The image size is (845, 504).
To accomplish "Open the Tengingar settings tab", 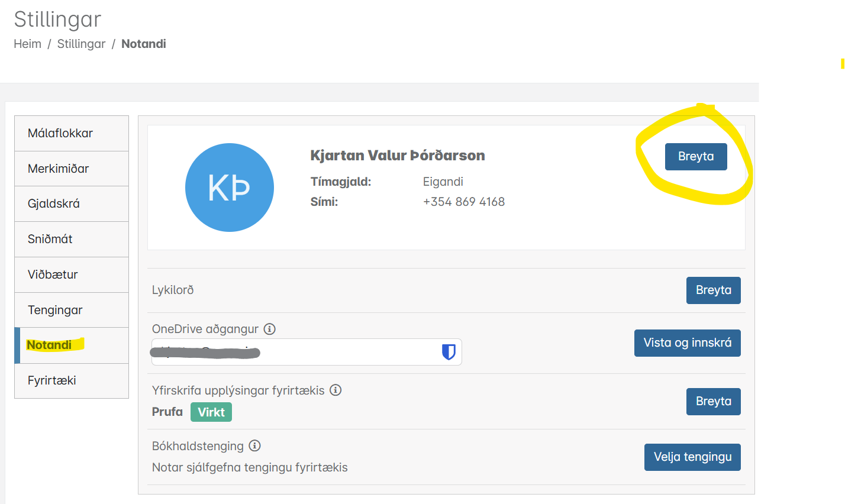I will click(x=72, y=310).
